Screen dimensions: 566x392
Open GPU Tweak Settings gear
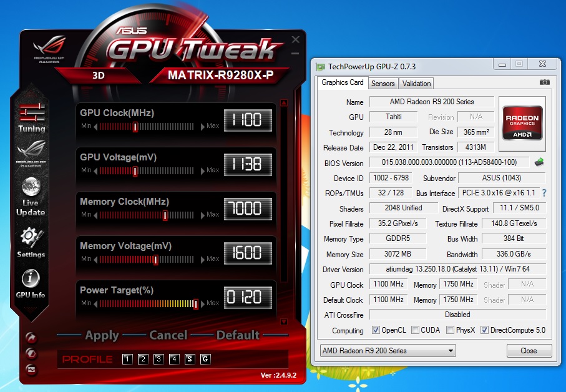coord(31,243)
